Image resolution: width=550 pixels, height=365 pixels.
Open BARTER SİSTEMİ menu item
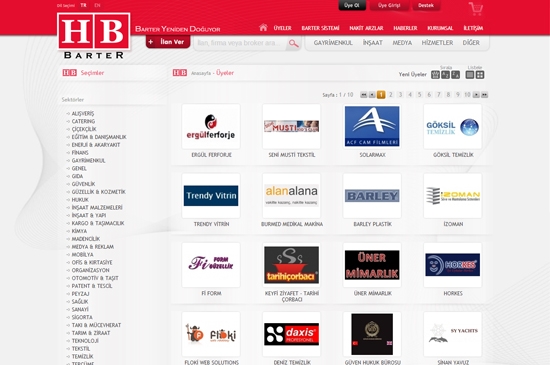point(320,28)
